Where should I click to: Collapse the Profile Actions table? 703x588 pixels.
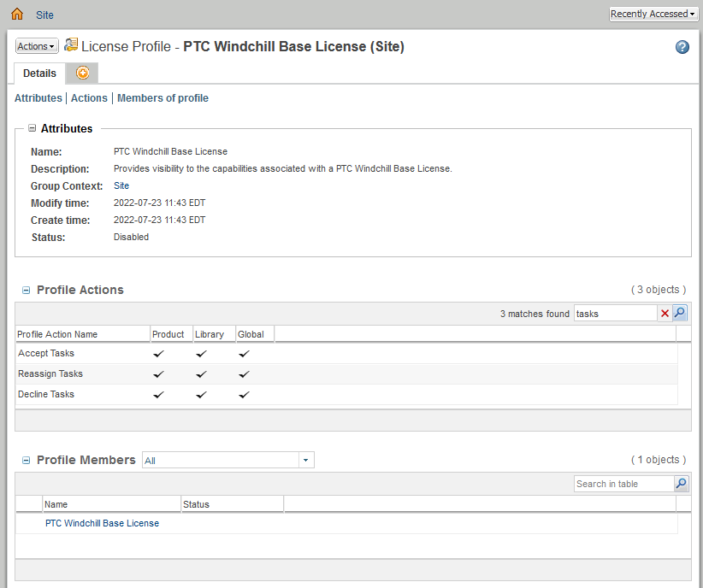[x=26, y=291]
